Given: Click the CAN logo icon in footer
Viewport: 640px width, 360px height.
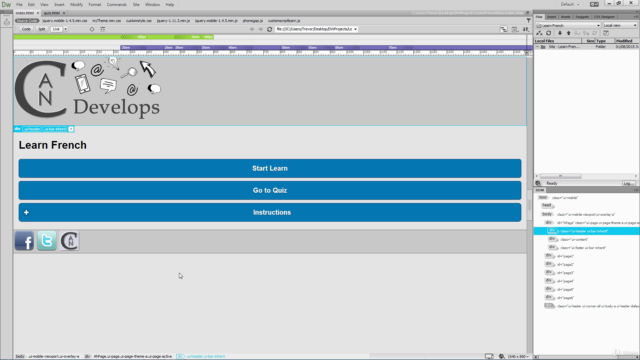Looking at the screenshot, I should click(69, 241).
